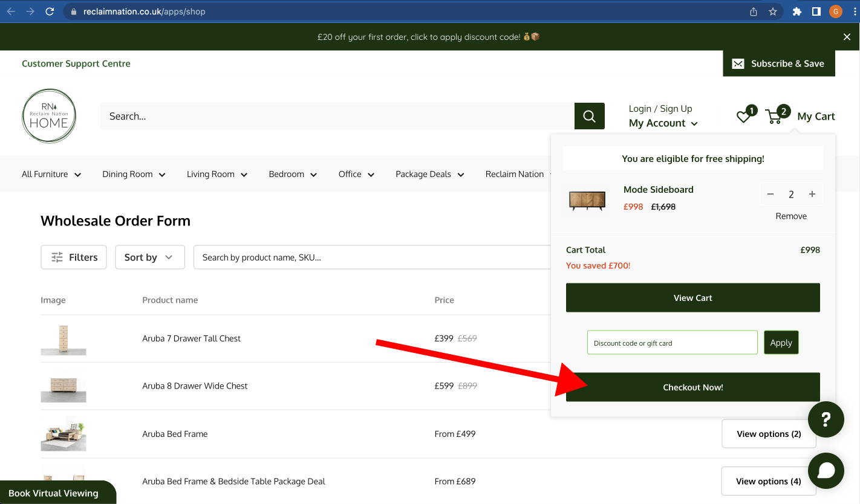Click the Subscribe & Save button
This screenshot has width=860, height=504.
(779, 63)
